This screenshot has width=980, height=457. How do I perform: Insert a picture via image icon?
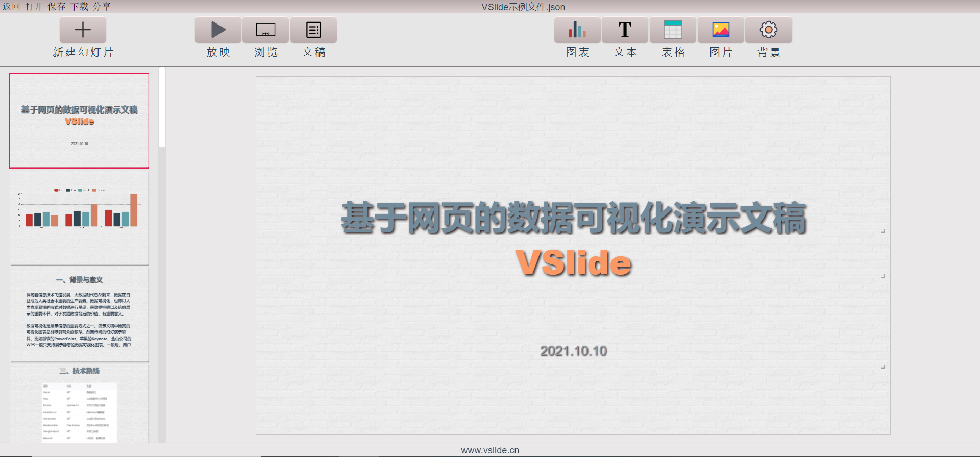721,30
